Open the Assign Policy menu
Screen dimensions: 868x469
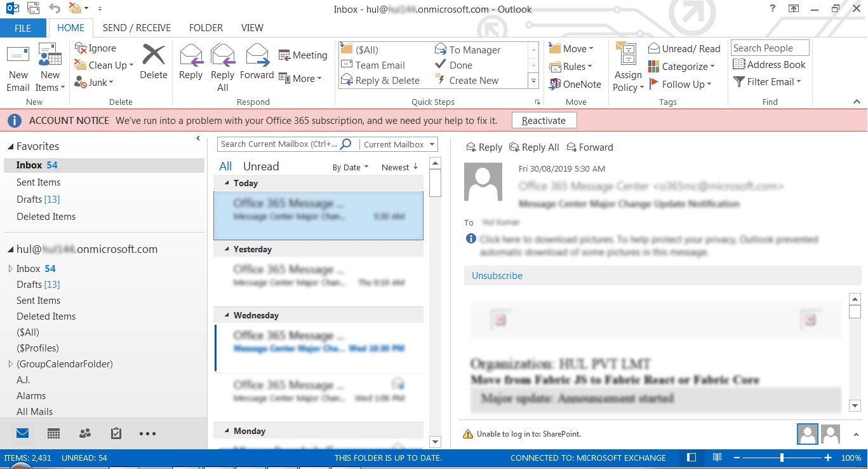[x=628, y=69]
